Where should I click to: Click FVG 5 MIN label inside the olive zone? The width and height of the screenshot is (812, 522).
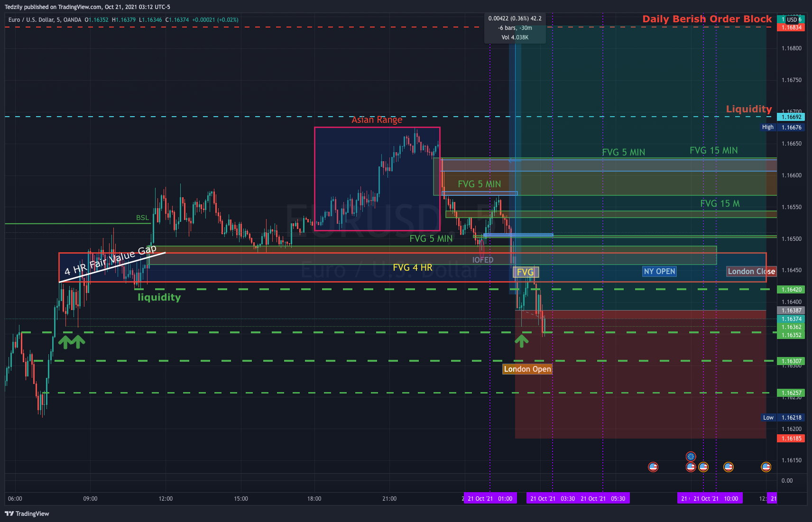479,184
